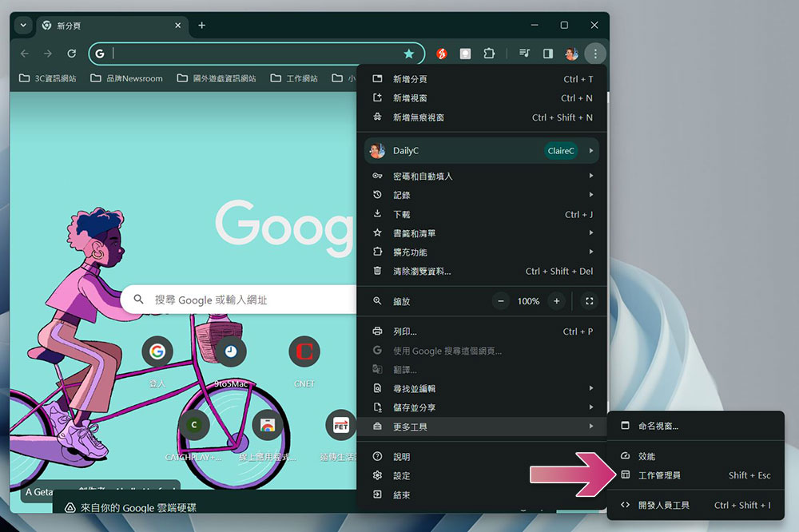Click the three-dot Chrome menu button
This screenshot has height=532, width=799.
pos(595,54)
